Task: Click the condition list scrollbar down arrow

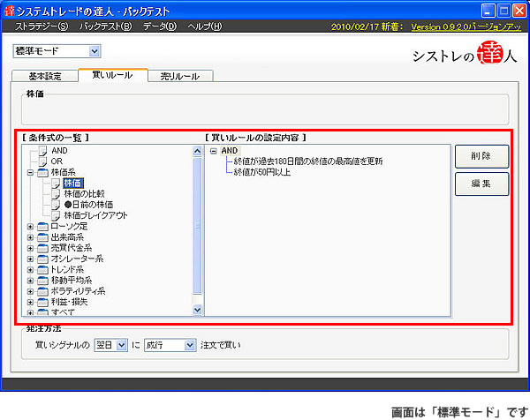Action: (198, 311)
